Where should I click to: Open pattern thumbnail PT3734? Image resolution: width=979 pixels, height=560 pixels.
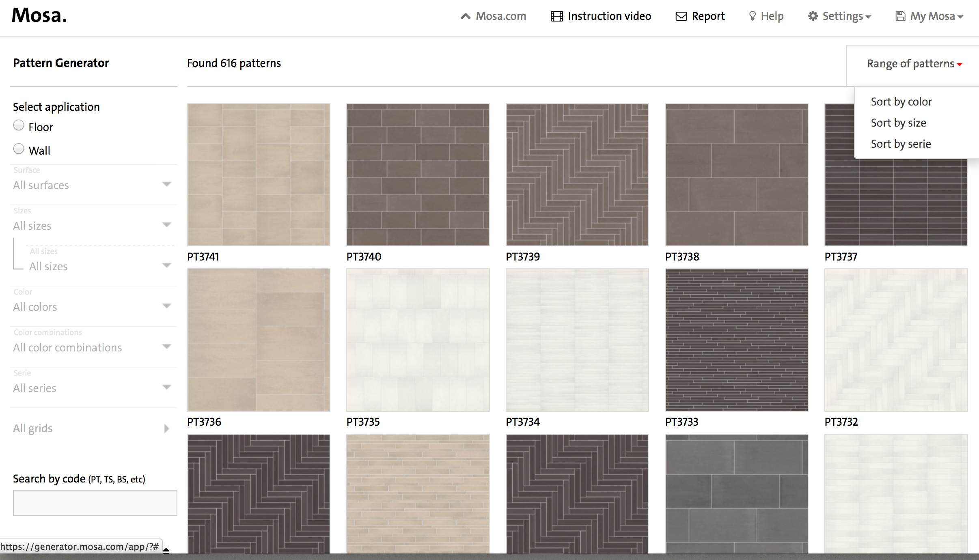point(577,340)
